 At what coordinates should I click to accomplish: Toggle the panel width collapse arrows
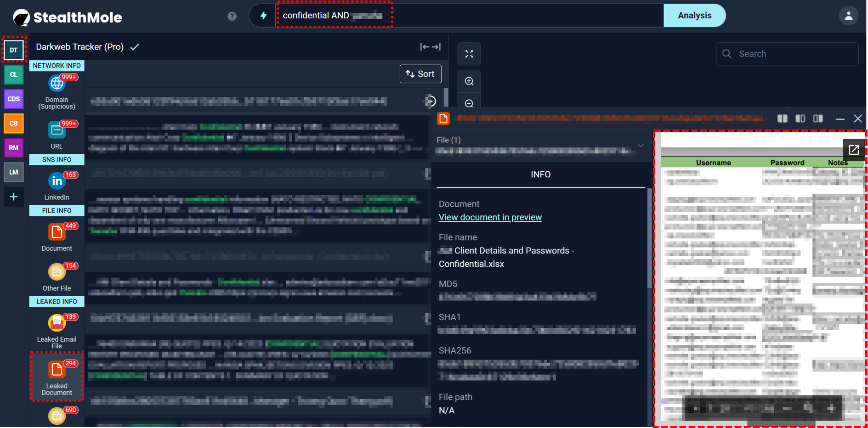point(430,47)
